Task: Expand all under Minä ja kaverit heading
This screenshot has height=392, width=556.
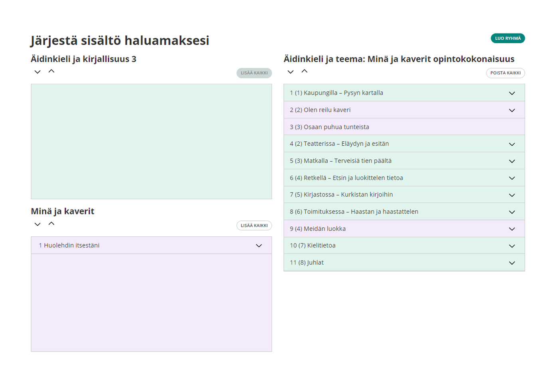Action: (38, 224)
